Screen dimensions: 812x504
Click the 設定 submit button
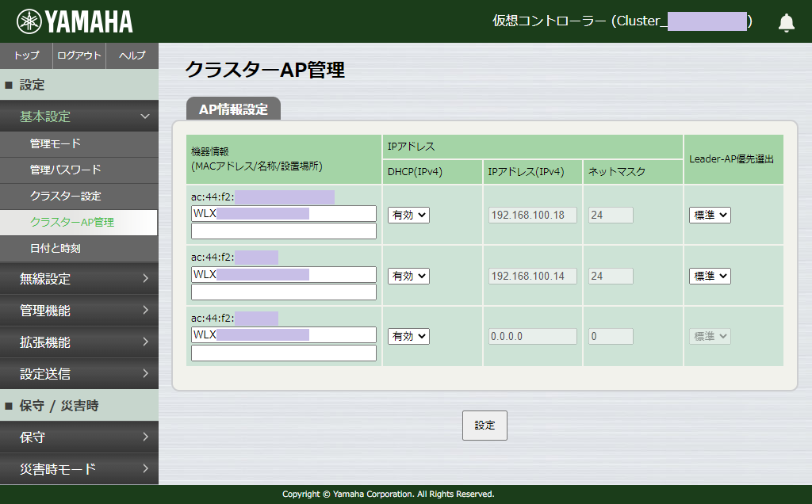[484, 425]
